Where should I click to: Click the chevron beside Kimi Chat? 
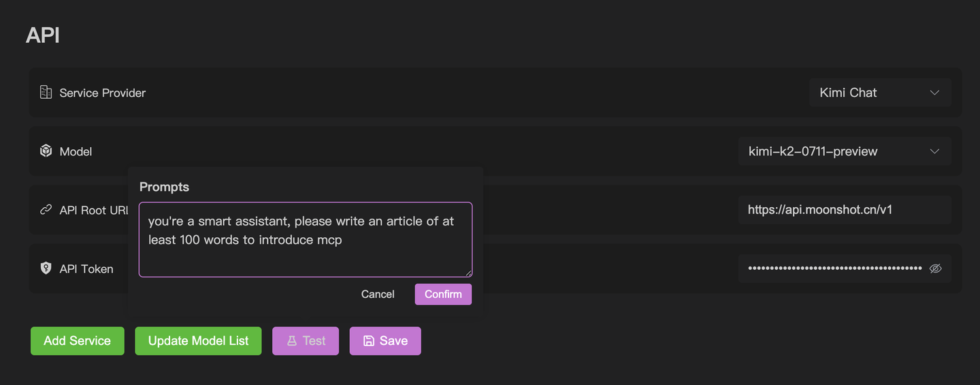click(x=934, y=93)
